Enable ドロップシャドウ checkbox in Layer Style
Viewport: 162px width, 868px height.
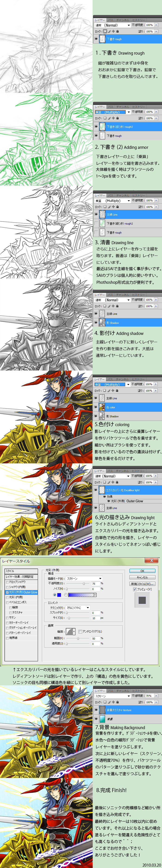[7, 582]
